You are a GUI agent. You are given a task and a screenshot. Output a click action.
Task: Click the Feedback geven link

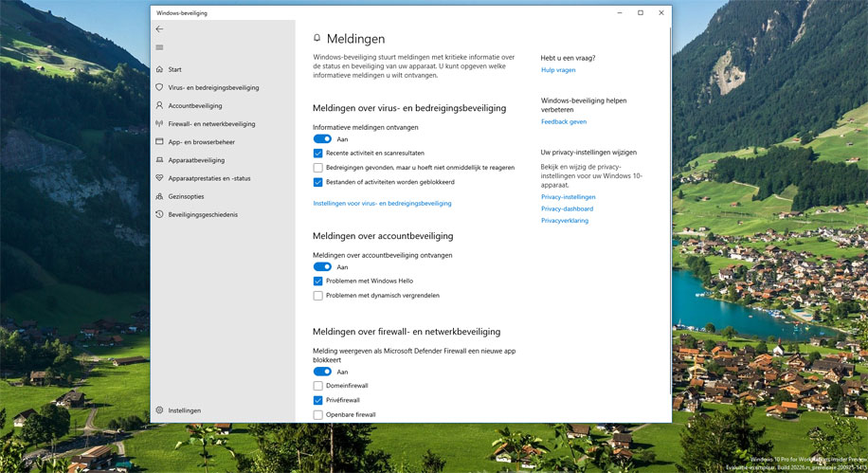coord(564,121)
